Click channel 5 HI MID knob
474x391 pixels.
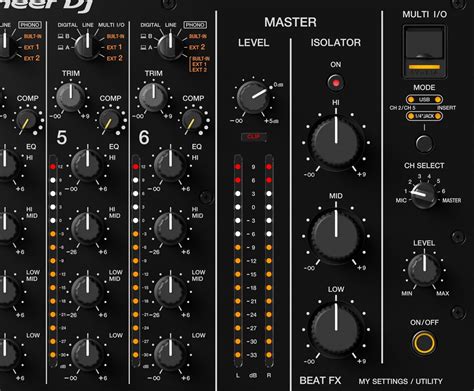87,228
